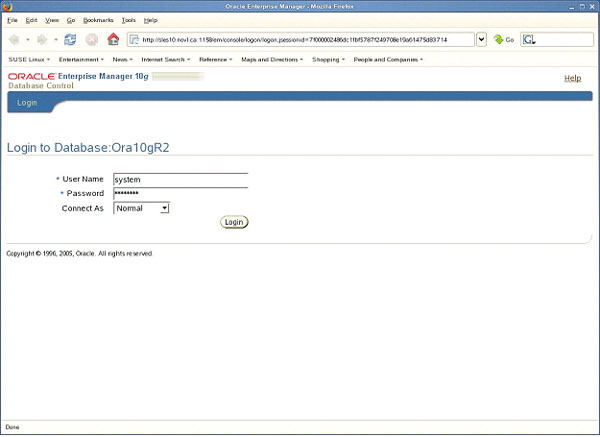Screen dimensions: 600x437
Task: Click the 'Connect As' label
Action: tap(83, 208)
